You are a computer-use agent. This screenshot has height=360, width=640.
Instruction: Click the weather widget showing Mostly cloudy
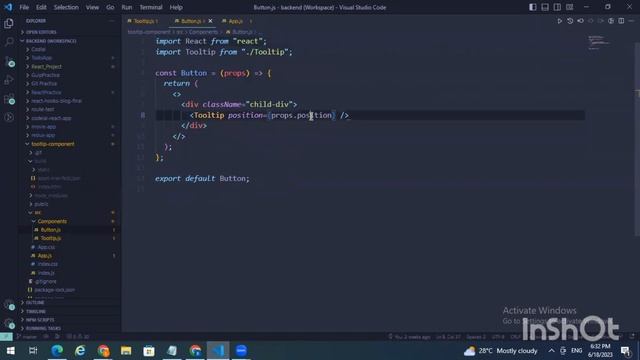coord(500,351)
